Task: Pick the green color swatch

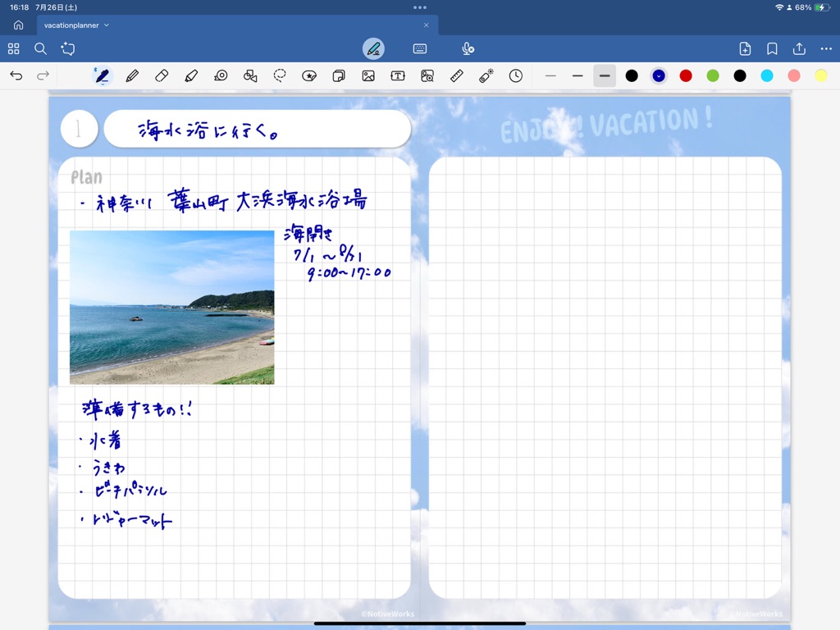Action: click(713, 76)
